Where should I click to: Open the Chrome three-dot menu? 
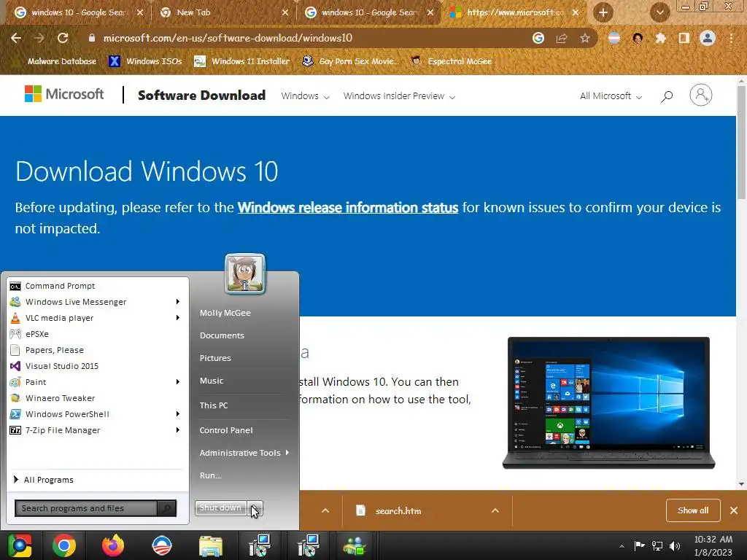(x=731, y=38)
